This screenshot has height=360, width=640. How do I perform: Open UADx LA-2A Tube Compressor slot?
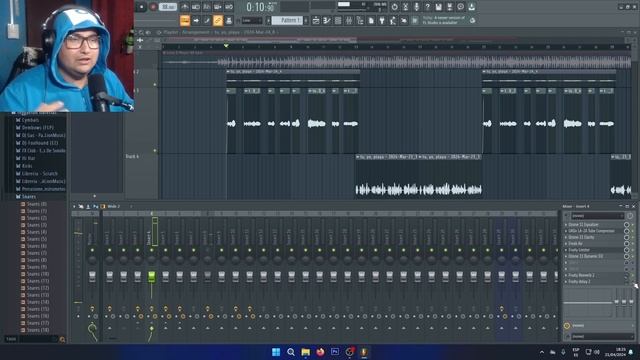pos(591,231)
